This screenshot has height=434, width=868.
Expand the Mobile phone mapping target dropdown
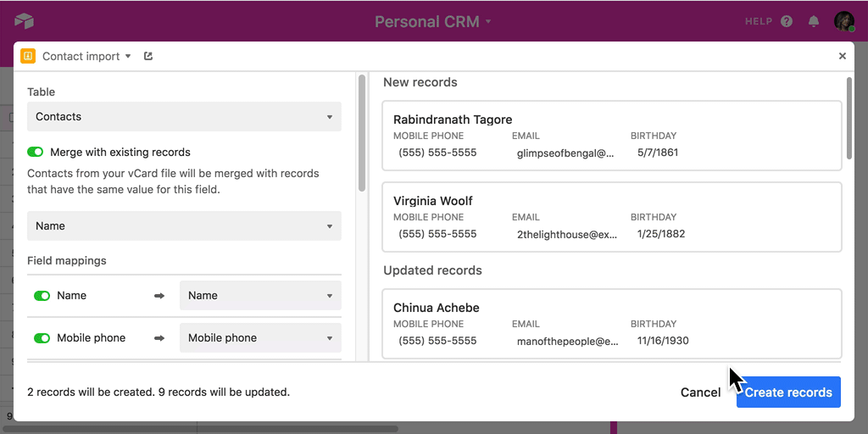(260, 338)
